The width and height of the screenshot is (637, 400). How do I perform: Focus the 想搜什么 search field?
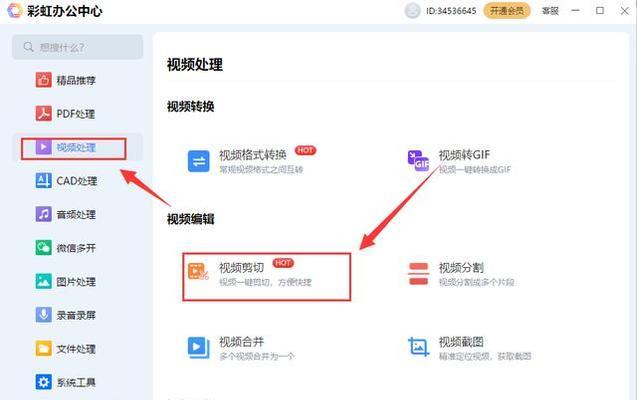[x=77, y=47]
